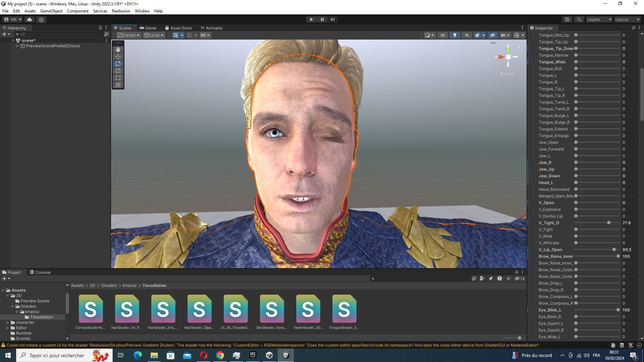Toggle 2D scene view mode
The height and width of the screenshot is (362, 644).
442,35
